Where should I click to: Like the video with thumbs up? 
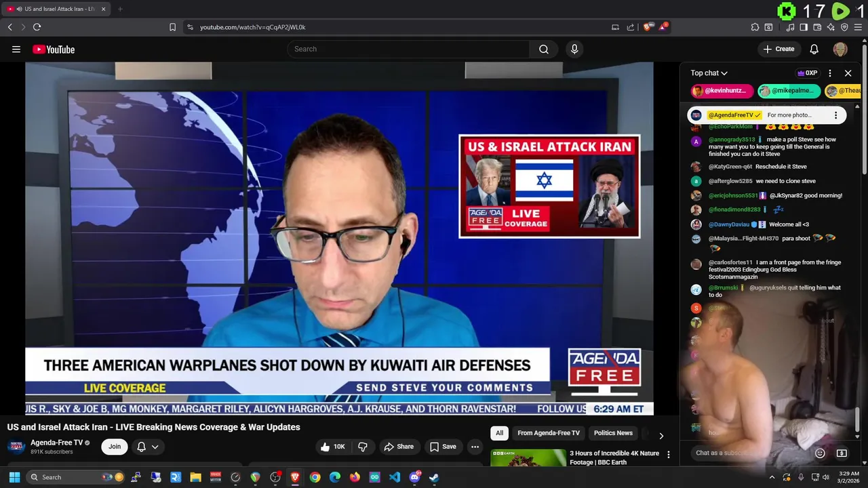(332, 447)
